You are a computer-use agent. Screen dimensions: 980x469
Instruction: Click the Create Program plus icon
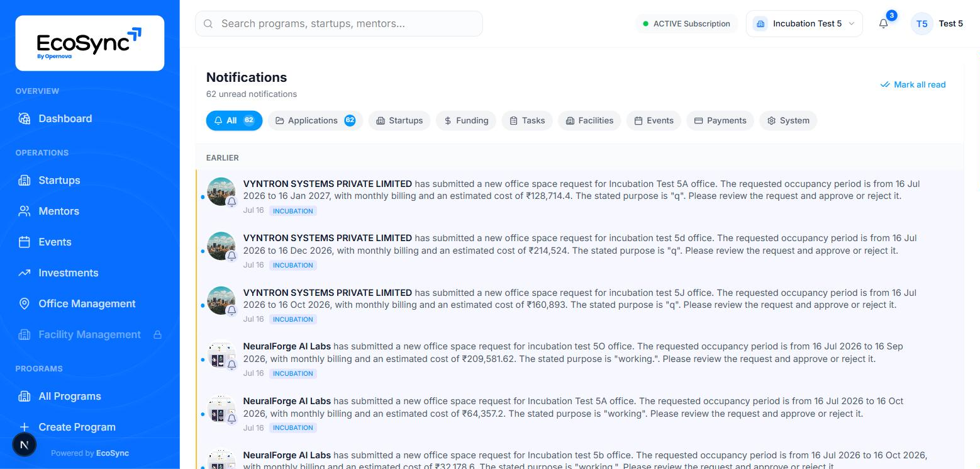click(x=25, y=427)
